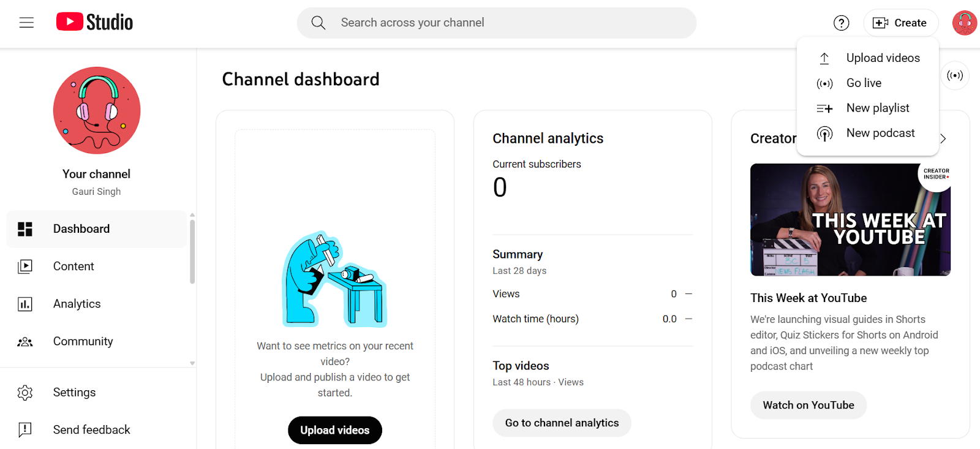
Task: Open Analytics in the sidebar
Action: [x=97, y=304]
